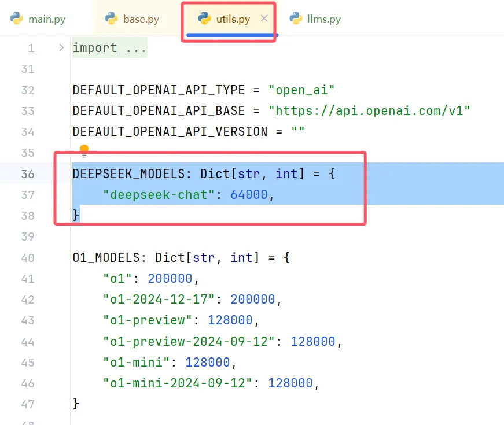Switch to the main.py tab
Image resolution: width=504 pixels, height=425 pixels.
[38, 19]
